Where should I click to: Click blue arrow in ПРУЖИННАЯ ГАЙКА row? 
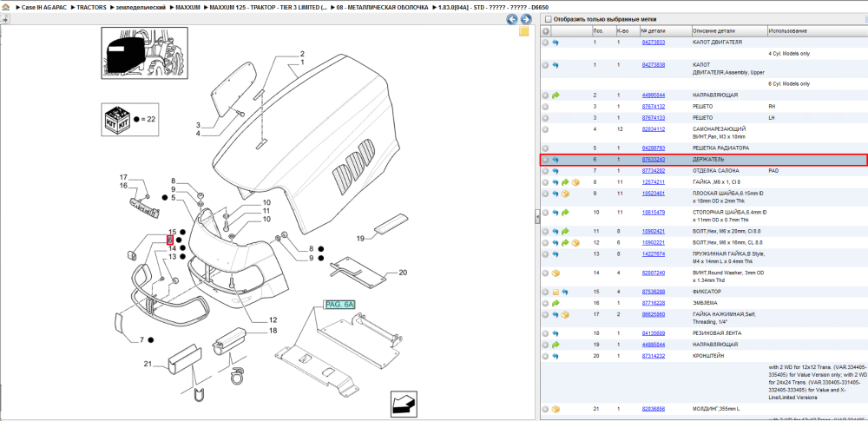tap(556, 253)
